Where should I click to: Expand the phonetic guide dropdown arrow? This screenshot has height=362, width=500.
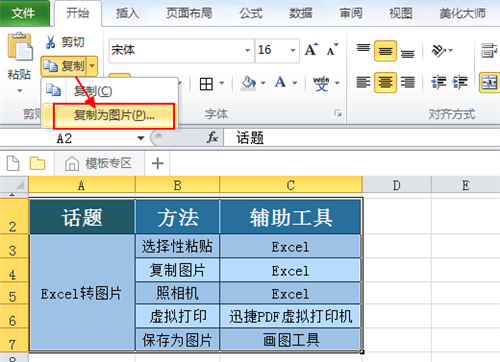coord(337,83)
